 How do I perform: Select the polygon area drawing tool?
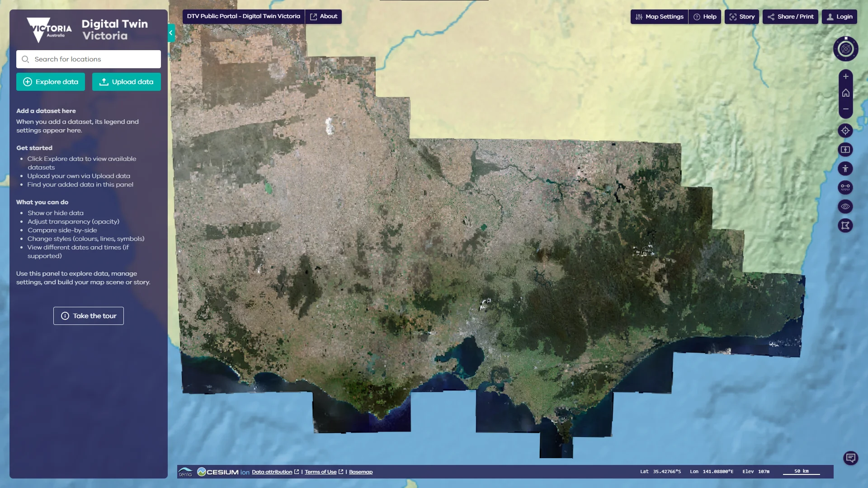(845, 225)
